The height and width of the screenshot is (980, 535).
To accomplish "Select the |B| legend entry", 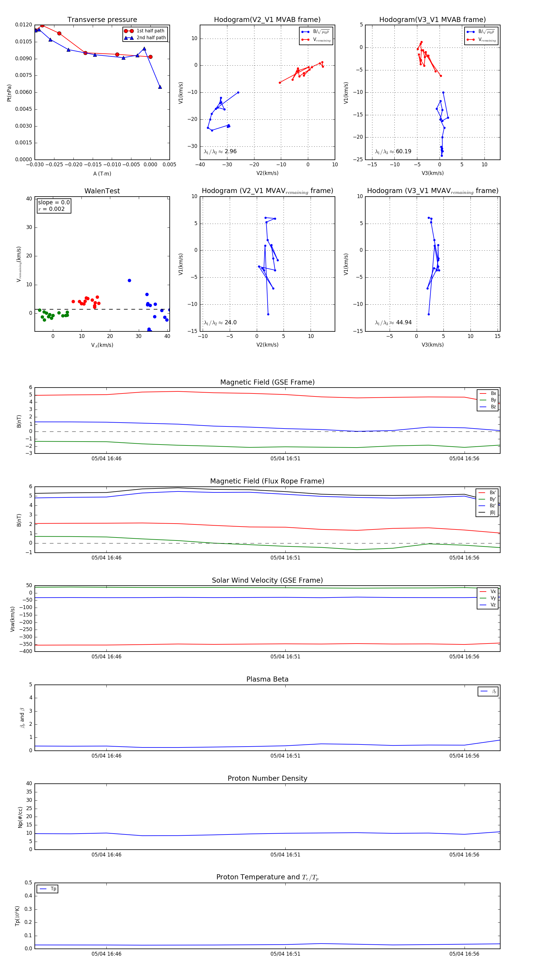I will point(487,513).
